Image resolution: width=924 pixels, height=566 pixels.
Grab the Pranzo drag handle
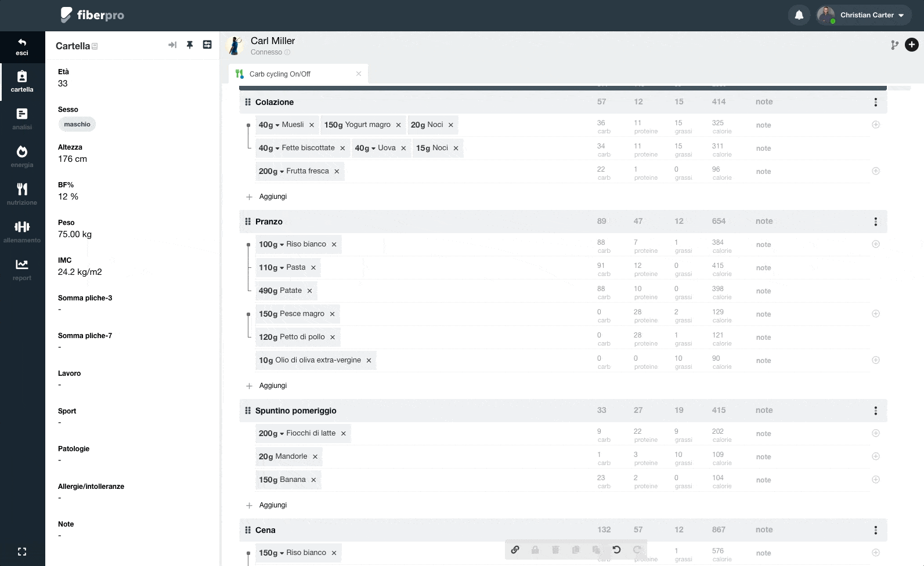coord(248,222)
